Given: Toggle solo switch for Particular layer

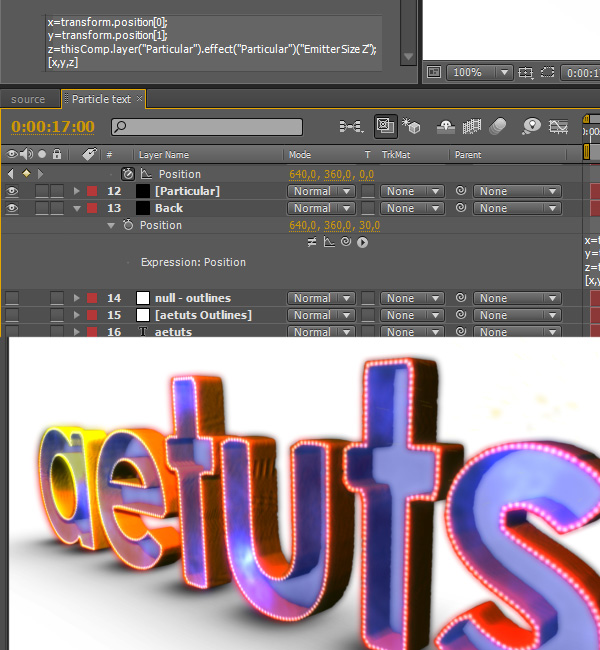Looking at the screenshot, I should 42,191.
